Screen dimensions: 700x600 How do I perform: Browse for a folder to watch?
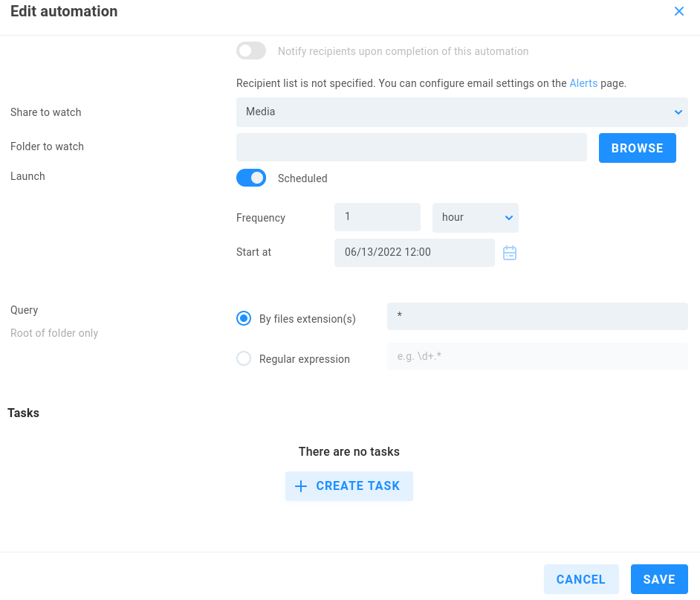click(x=637, y=148)
